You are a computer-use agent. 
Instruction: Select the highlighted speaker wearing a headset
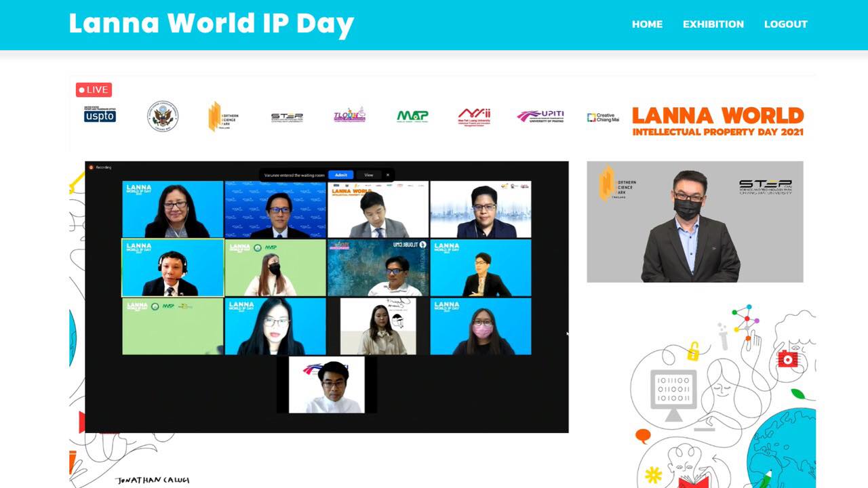pos(173,268)
